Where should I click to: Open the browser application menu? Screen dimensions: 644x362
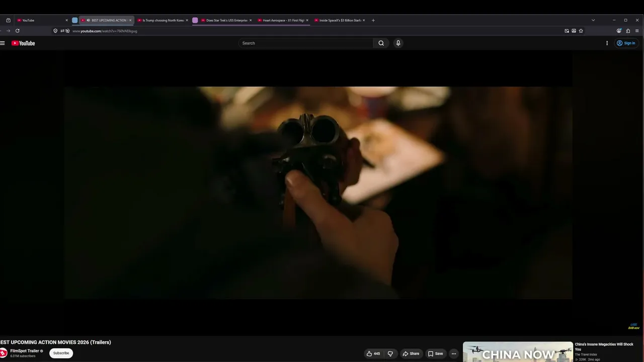[x=637, y=31]
